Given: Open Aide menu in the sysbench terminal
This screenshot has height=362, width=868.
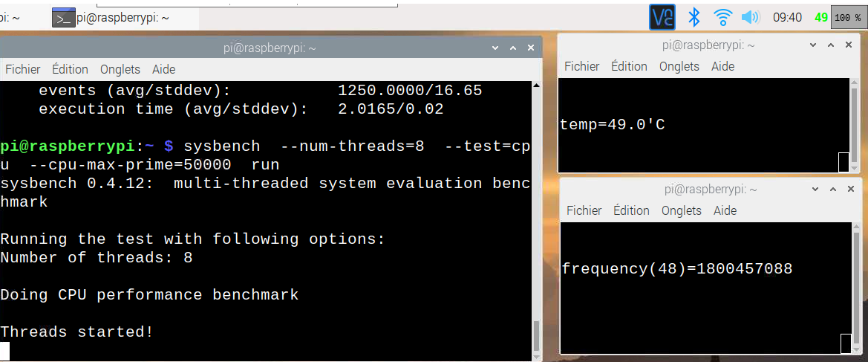Looking at the screenshot, I should pyautogui.click(x=163, y=69).
